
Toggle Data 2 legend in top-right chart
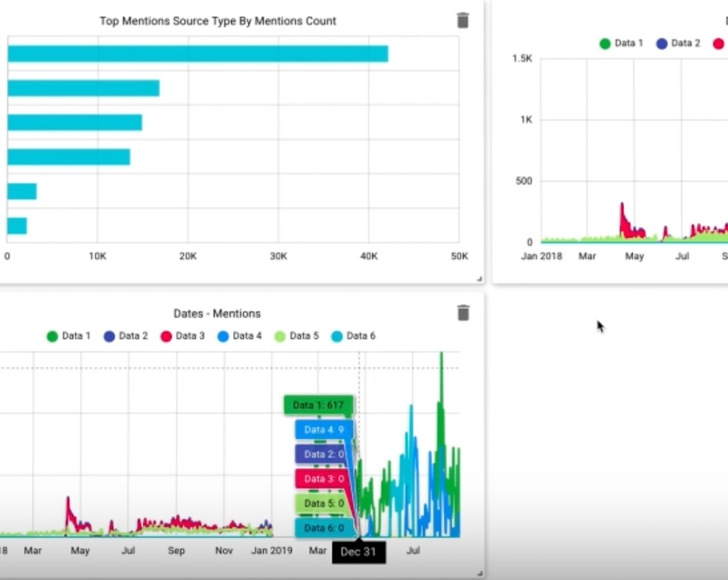(677, 44)
